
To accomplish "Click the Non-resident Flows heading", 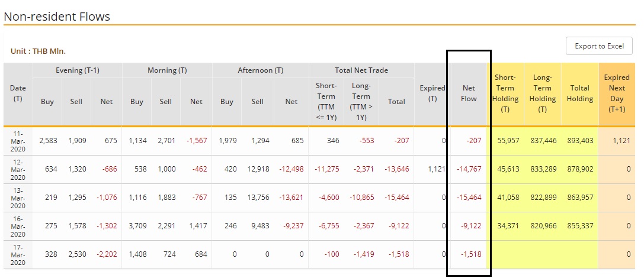I will point(57,17).
